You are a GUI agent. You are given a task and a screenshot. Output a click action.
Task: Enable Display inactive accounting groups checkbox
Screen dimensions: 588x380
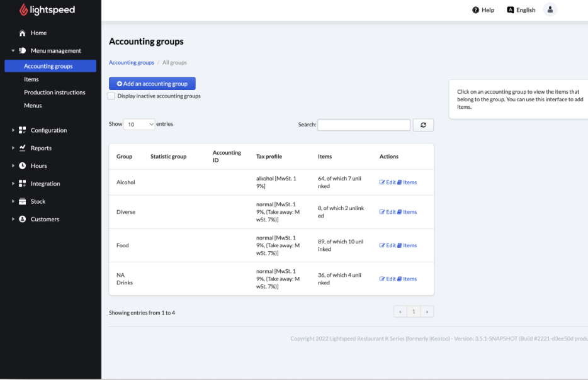point(111,96)
